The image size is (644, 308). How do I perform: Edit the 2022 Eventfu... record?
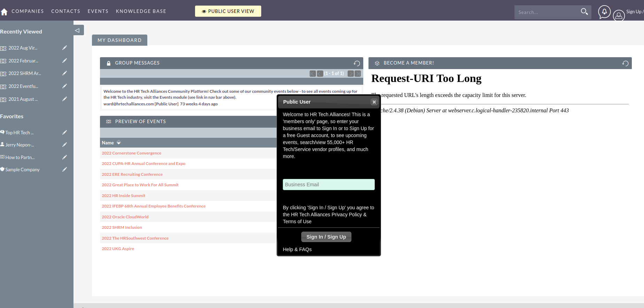64,86
